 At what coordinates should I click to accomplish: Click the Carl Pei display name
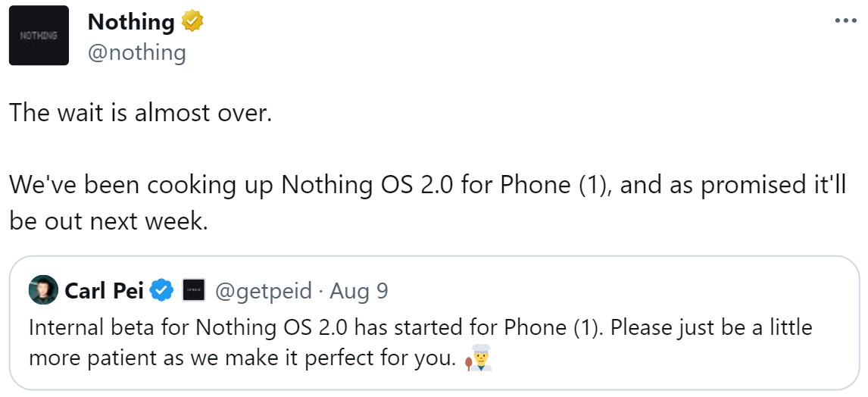pos(105,290)
